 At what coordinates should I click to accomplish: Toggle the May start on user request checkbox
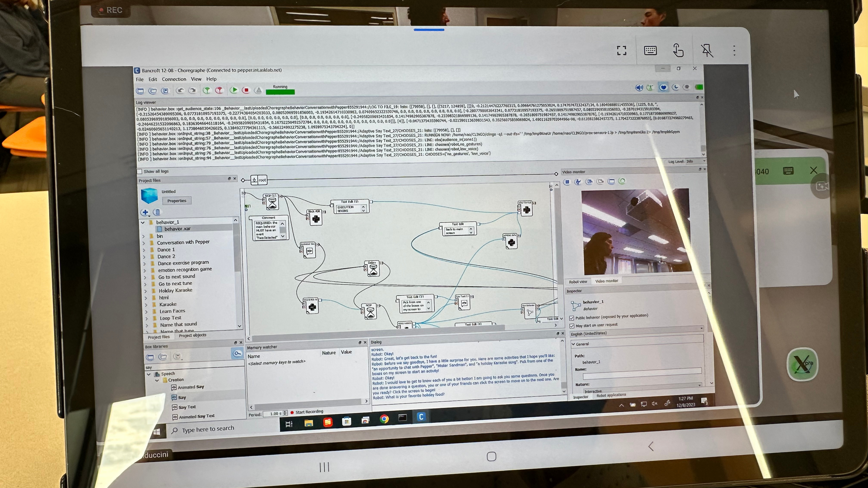(x=572, y=326)
